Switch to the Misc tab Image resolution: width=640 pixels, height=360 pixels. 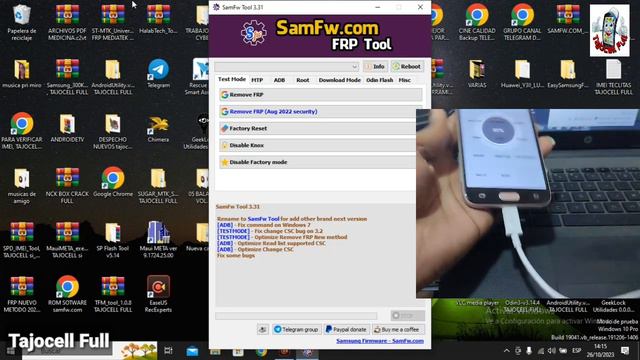point(404,80)
